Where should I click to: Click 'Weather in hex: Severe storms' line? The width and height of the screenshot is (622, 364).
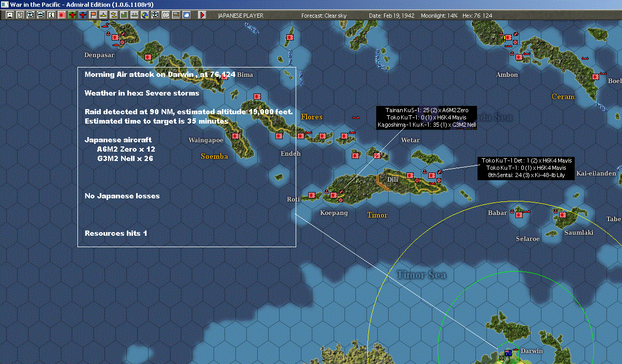click(142, 93)
